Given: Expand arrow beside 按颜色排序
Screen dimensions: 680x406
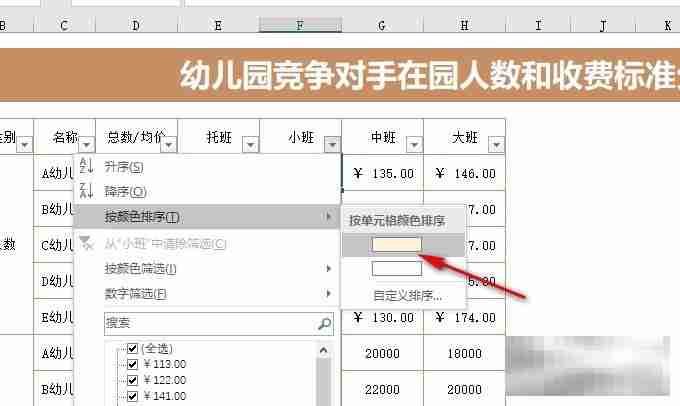Looking at the screenshot, I should [328, 216].
